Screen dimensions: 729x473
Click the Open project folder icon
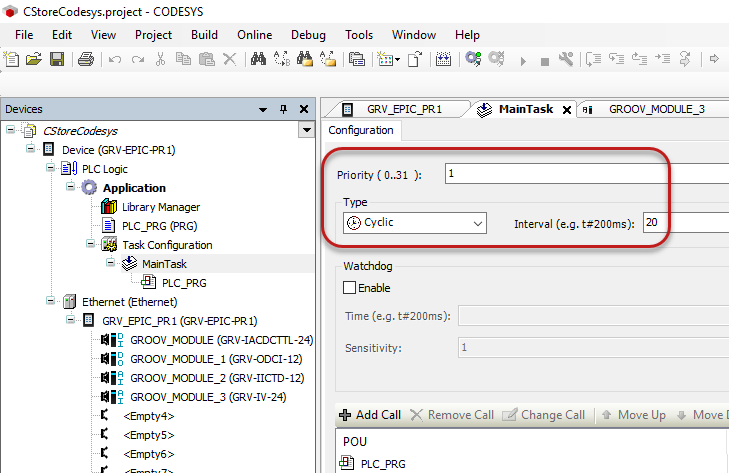[x=34, y=60]
